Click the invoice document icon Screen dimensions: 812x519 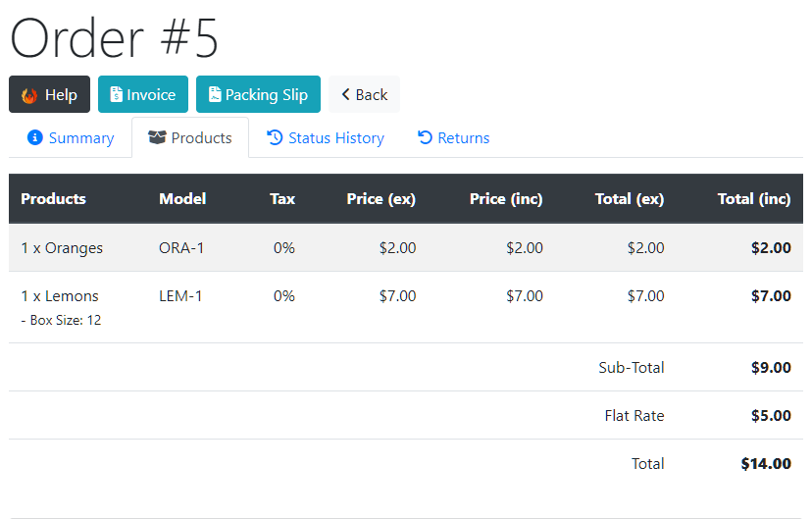click(116, 94)
